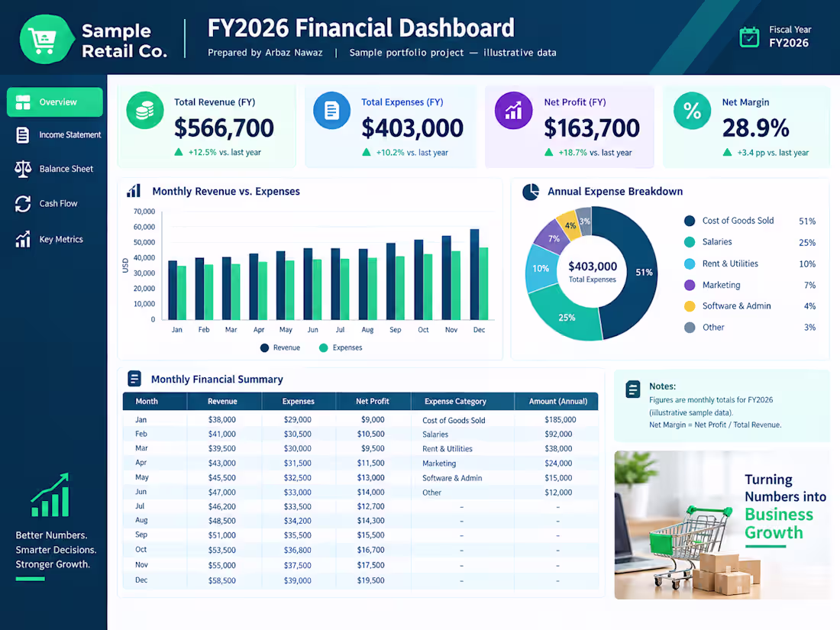Select the Revenue column header
Screen dimensions: 840x630
[x=222, y=401]
